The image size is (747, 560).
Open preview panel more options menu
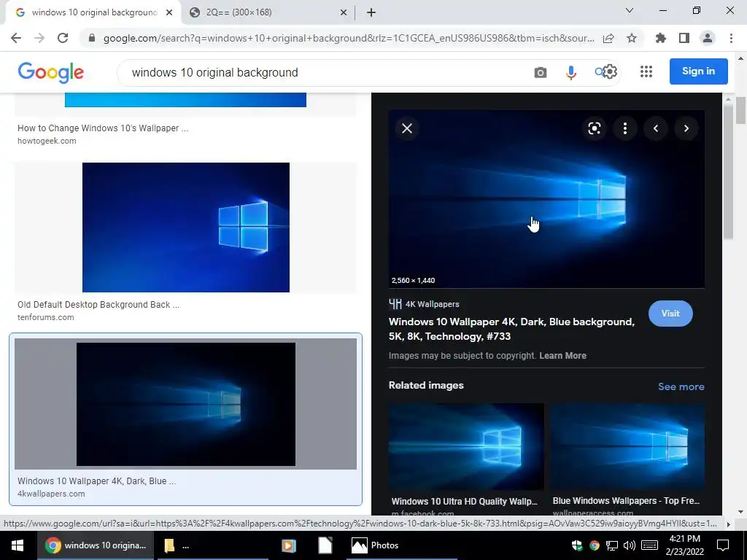[625, 128]
